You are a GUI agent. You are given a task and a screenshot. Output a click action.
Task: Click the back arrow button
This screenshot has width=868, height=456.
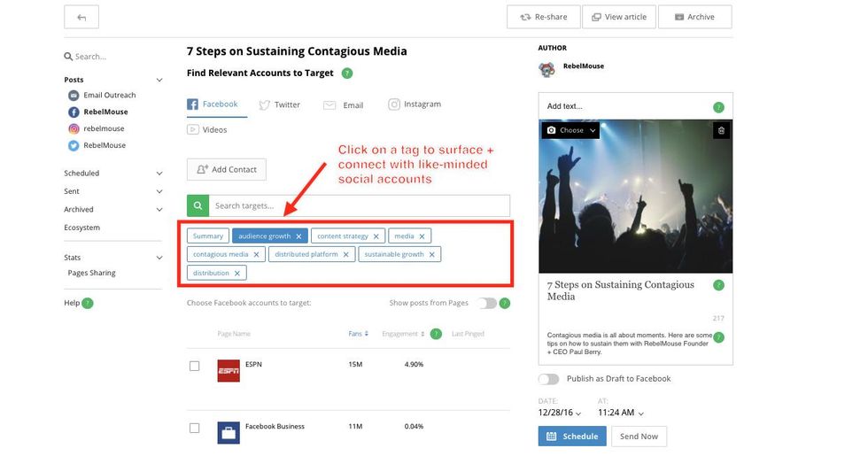point(81,17)
